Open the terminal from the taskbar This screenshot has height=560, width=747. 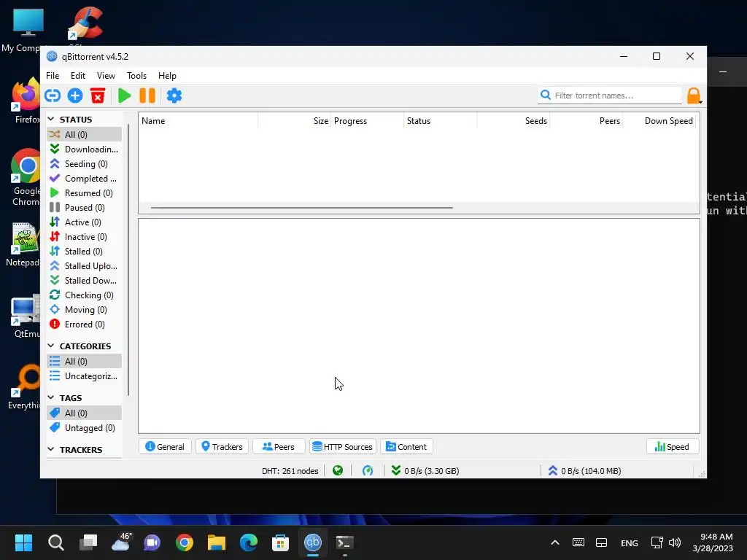tap(344, 542)
